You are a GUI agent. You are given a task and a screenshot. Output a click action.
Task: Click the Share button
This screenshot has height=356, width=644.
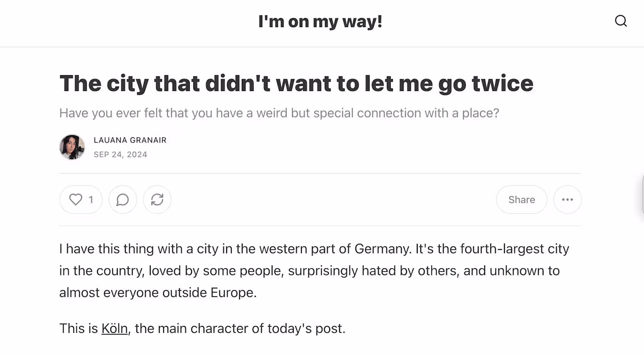521,200
